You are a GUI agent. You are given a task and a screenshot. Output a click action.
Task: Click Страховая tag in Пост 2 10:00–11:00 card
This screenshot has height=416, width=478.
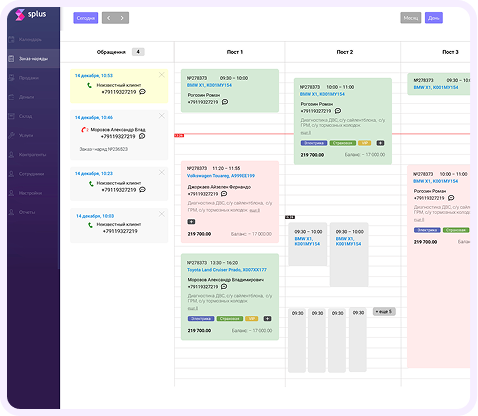pos(343,143)
